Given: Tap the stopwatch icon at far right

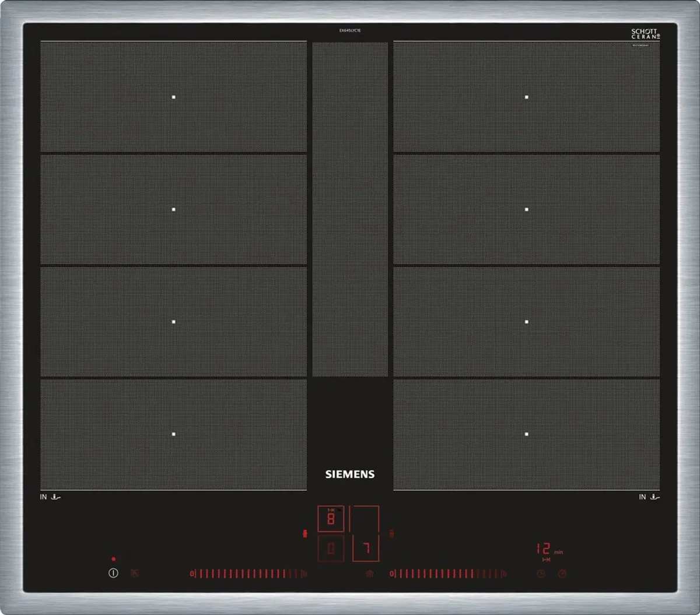Looking at the screenshot, I should 562,574.
